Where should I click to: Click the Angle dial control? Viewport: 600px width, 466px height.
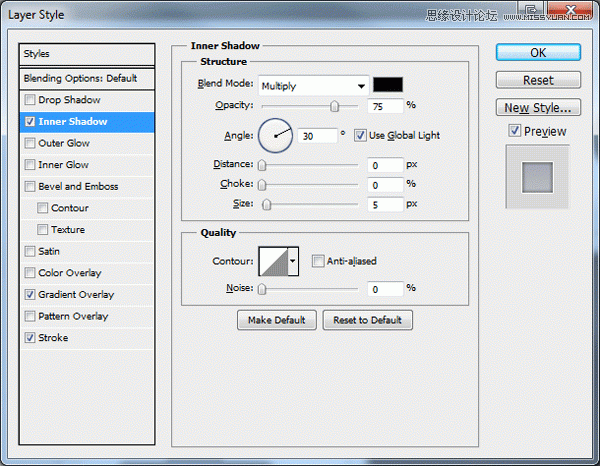pos(276,136)
